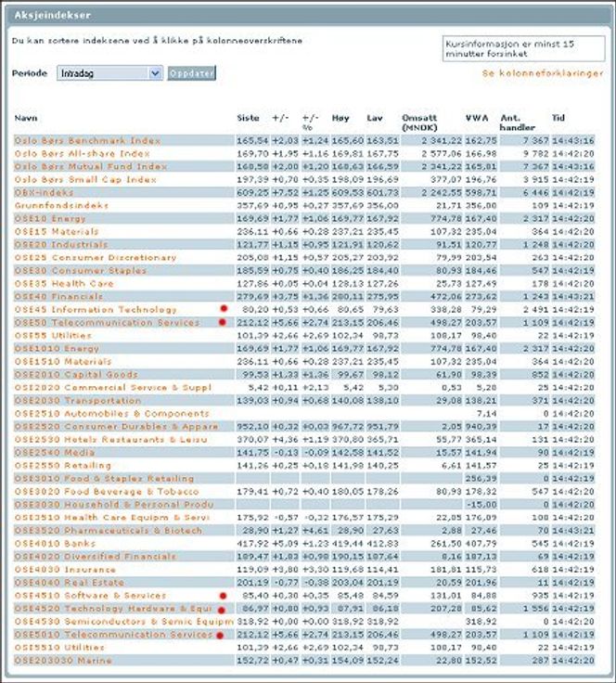Click red dot beside OSE4510 Software & Services

click(x=224, y=596)
